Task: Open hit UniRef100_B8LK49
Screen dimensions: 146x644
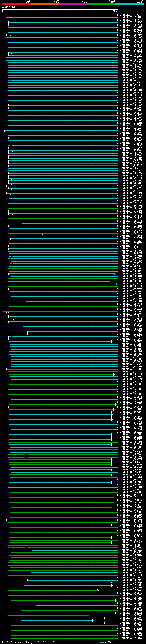Action: coord(131,37)
